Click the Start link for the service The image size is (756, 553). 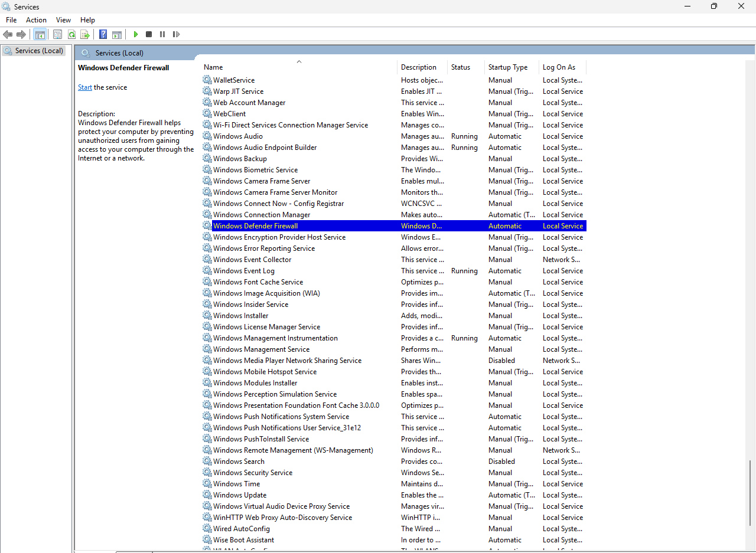point(84,87)
